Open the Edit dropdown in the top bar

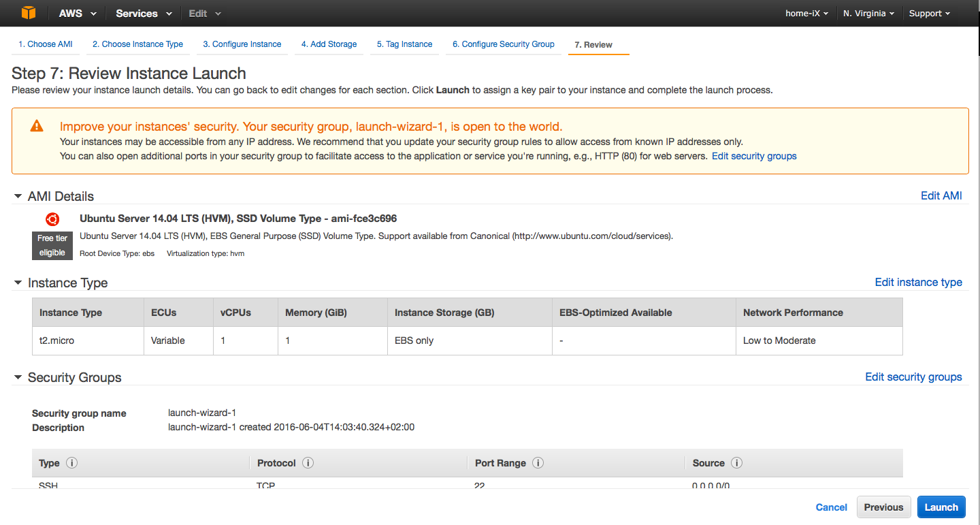coord(205,14)
